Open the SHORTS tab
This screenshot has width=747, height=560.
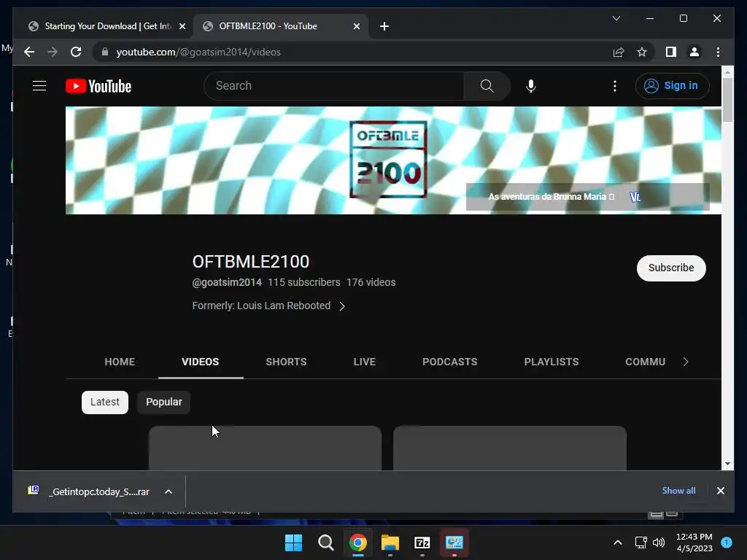tap(286, 362)
